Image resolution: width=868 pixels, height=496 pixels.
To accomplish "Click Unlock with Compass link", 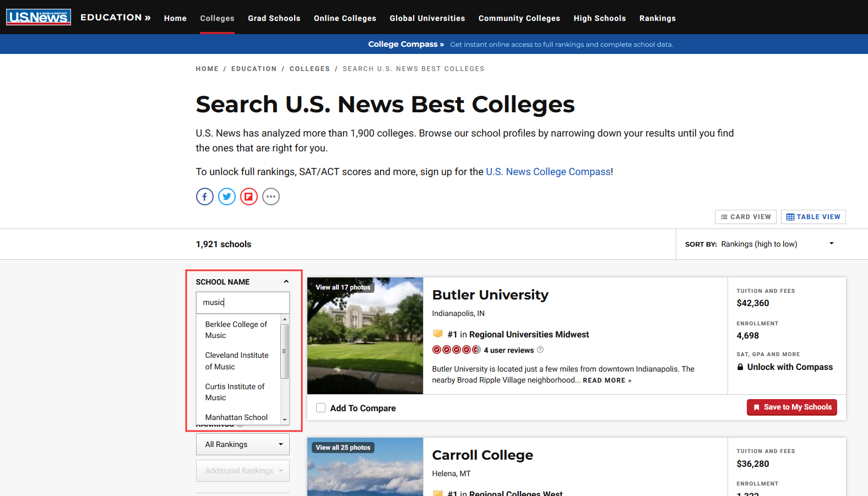I will point(785,367).
